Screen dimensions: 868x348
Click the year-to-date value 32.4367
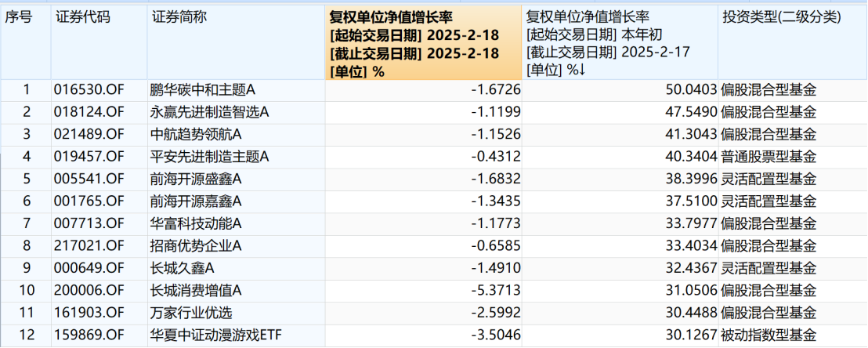pyautogui.click(x=693, y=268)
